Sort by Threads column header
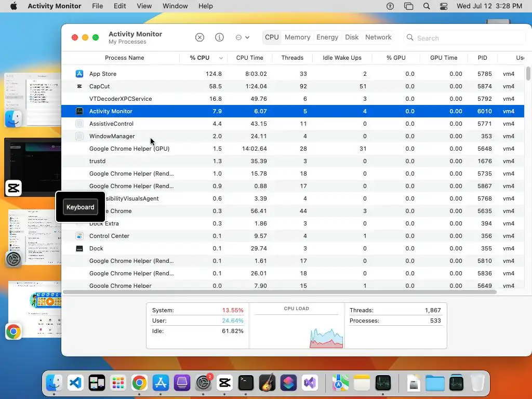 coord(292,58)
